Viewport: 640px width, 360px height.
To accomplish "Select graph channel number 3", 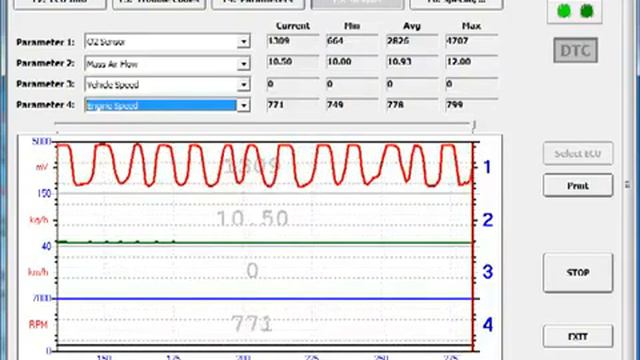I will pyautogui.click(x=487, y=272).
